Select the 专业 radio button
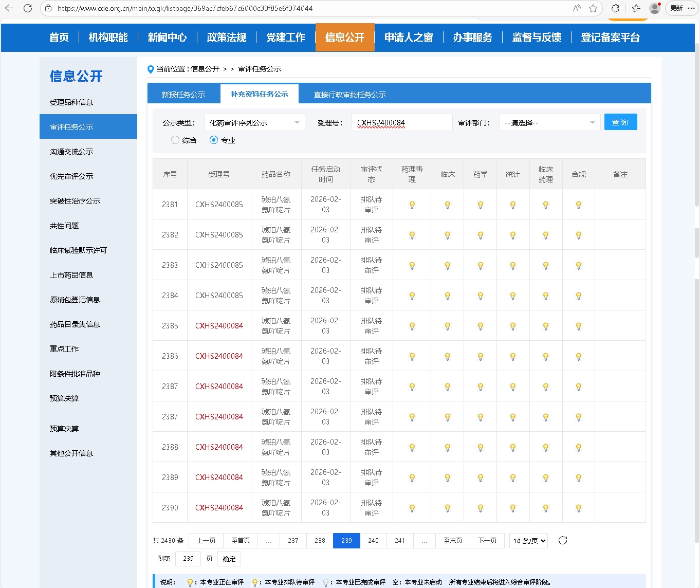The image size is (700, 588). click(x=214, y=140)
